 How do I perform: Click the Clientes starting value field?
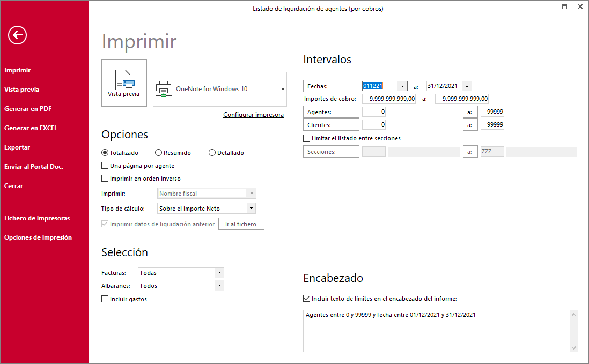(x=374, y=124)
